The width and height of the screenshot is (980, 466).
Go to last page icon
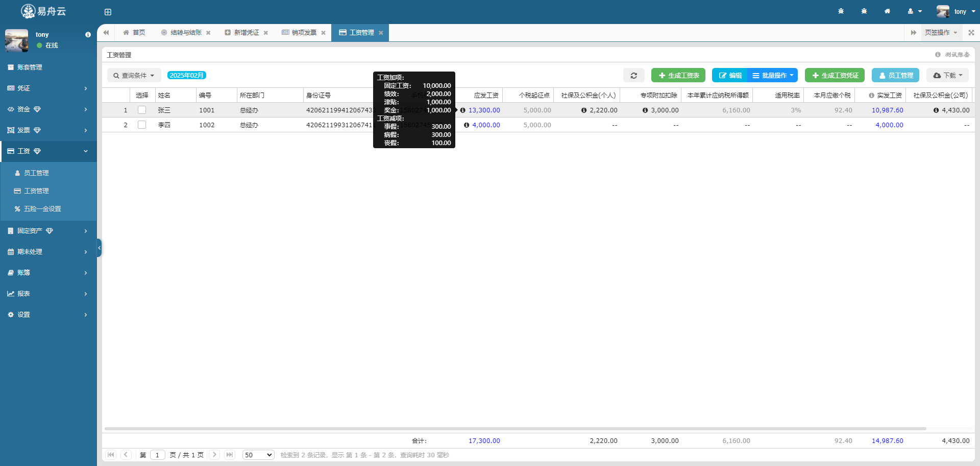click(230, 455)
